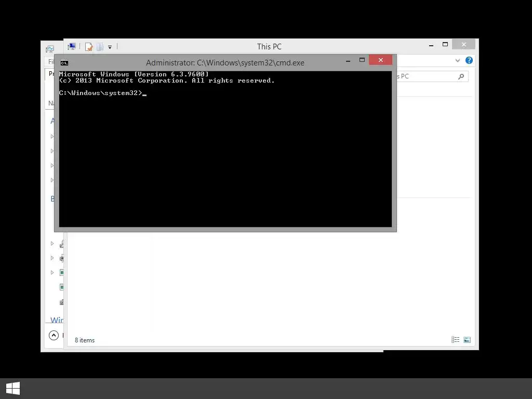Switch to large icons view in the status bar
Image resolution: width=532 pixels, height=399 pixels.
pyautogui.click(x=467, y=340)
